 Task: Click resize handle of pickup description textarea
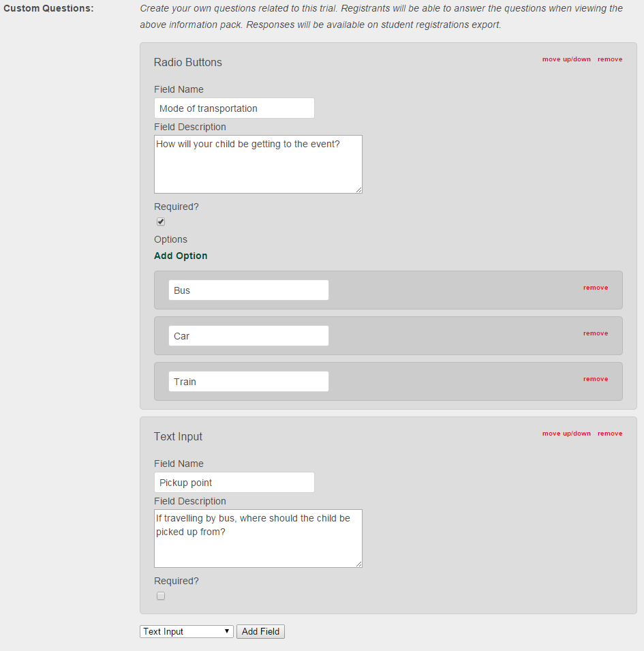358,564
